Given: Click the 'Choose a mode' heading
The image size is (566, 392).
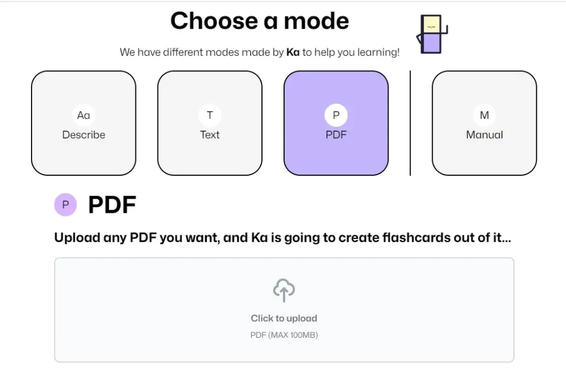Looking at the screenshot, I should tap(259, 20).
